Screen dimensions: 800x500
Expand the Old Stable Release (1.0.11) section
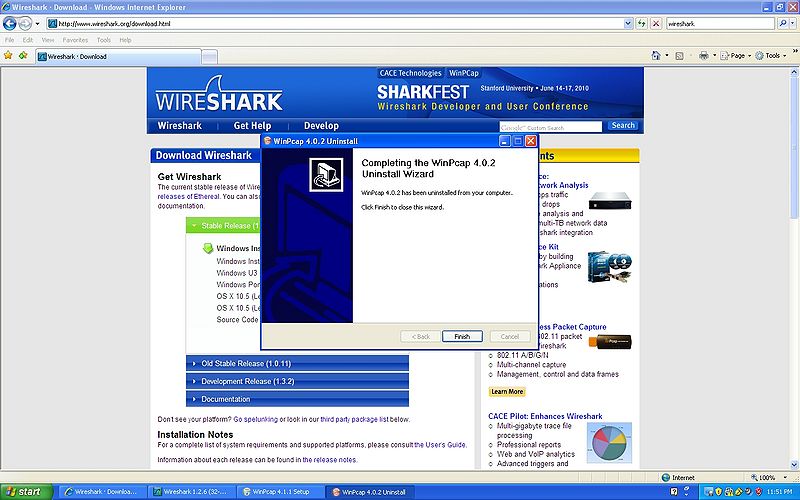click(x=297, y=364)
